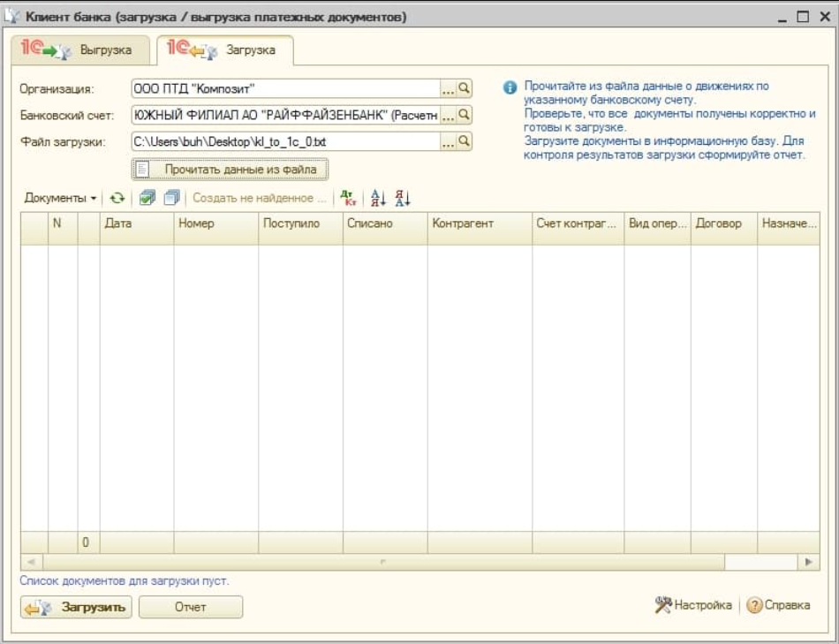Expand the Документы dropdown menu
The width and height of the screenshot is (839, 644).
point(60,199)
